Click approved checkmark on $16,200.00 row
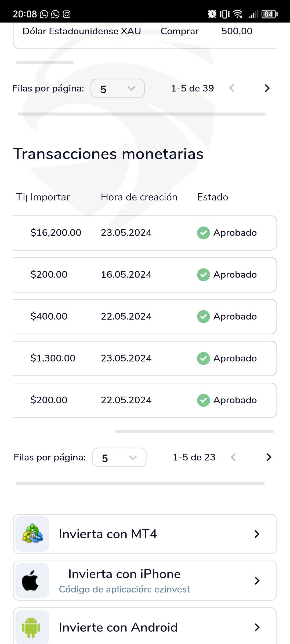 204,233
